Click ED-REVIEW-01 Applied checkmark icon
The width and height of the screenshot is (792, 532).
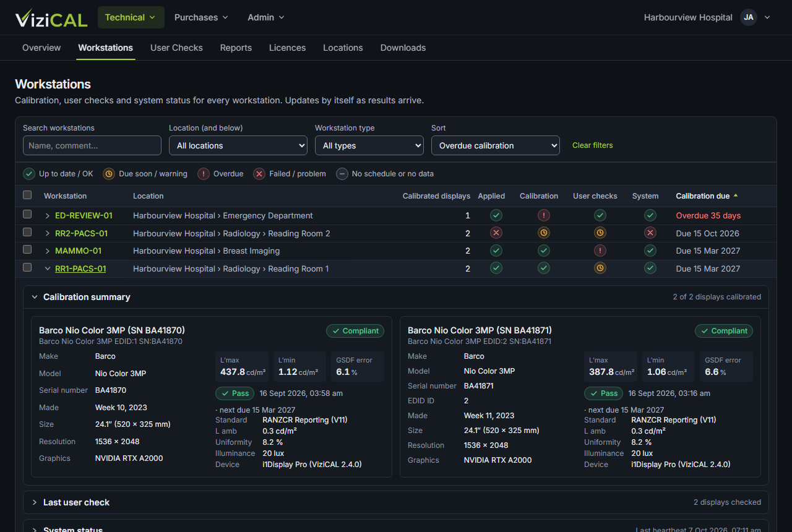(496, 216)
